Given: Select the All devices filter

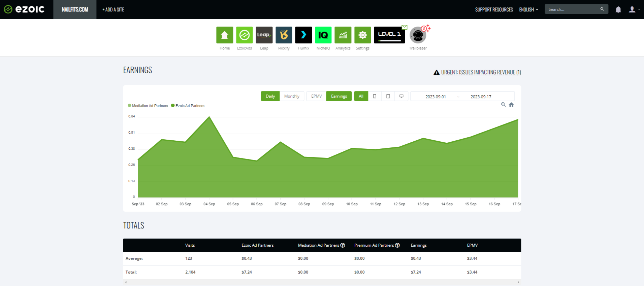Looking at the screenshot, I should click(x=361, y=96).
